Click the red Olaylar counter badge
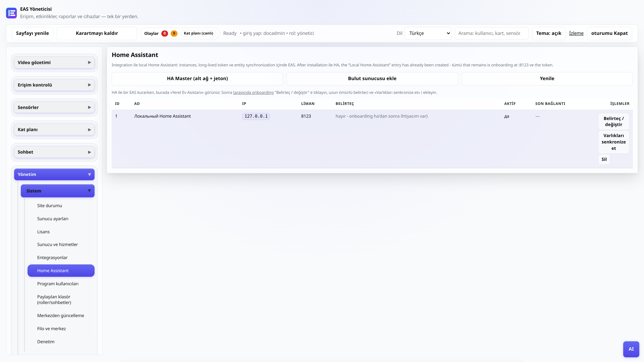 165,34
